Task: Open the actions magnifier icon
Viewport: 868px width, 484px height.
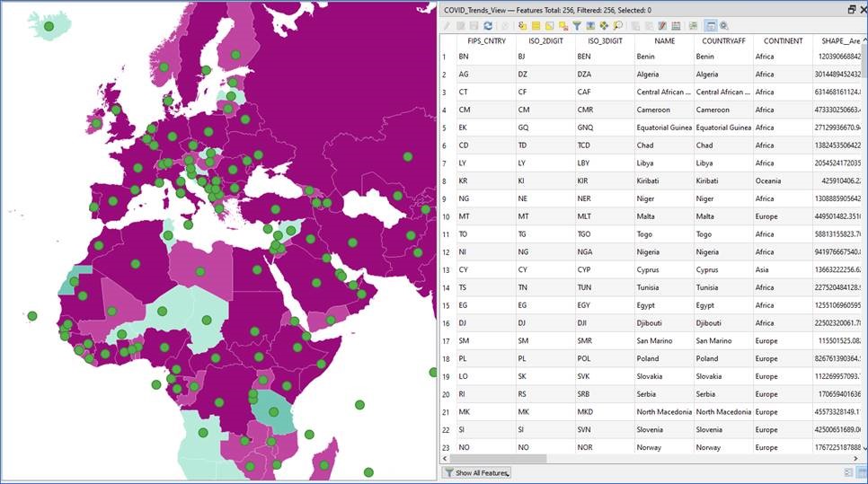Action: [x=724, y=25]
